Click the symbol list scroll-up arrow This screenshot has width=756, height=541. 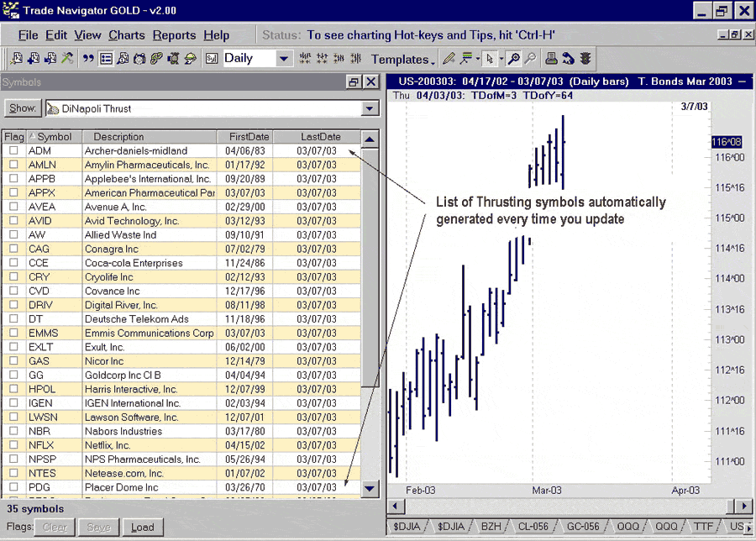tap(370, 139)
